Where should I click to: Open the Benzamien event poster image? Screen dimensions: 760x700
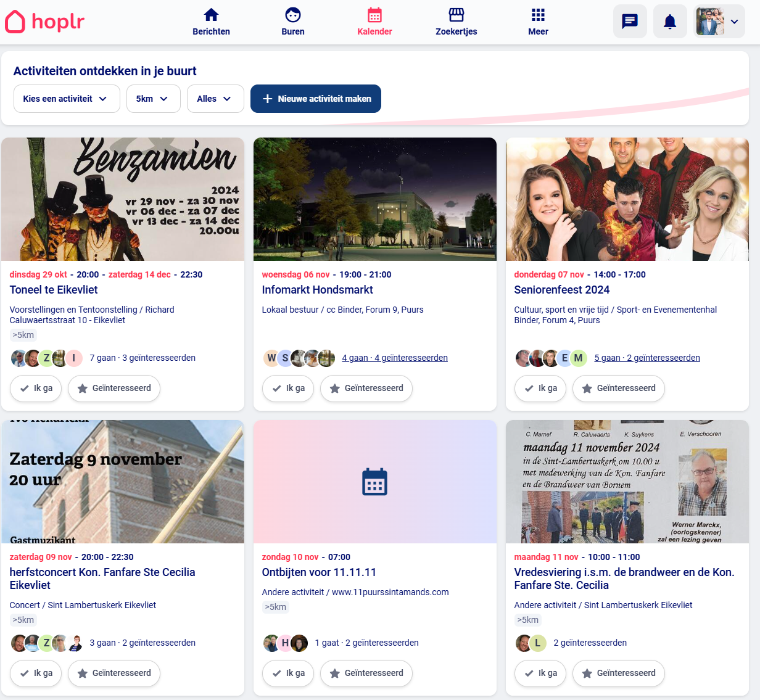coord(123,199)
